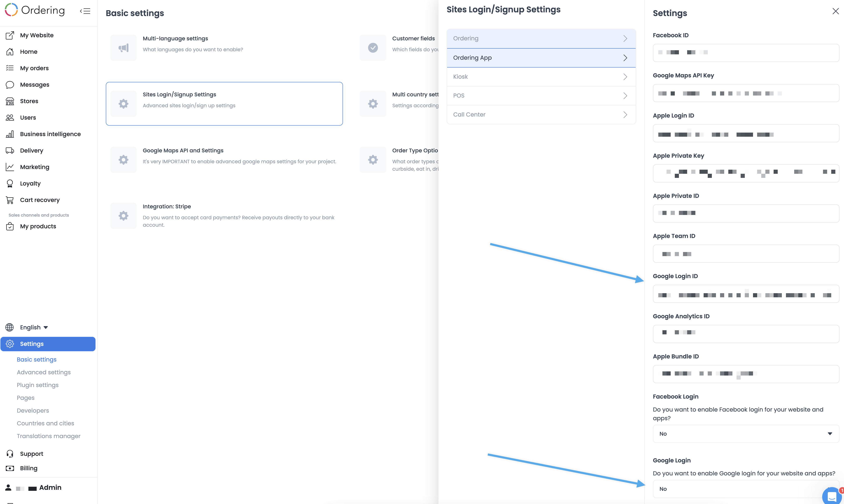Expand the Call Center site row

[541, 115]
